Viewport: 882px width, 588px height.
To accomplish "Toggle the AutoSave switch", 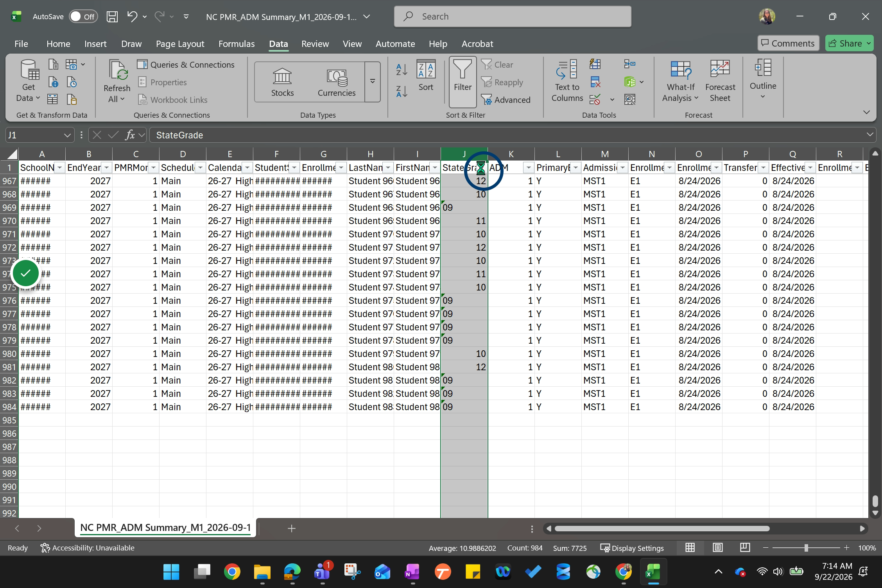I will [x=83, y=16].
